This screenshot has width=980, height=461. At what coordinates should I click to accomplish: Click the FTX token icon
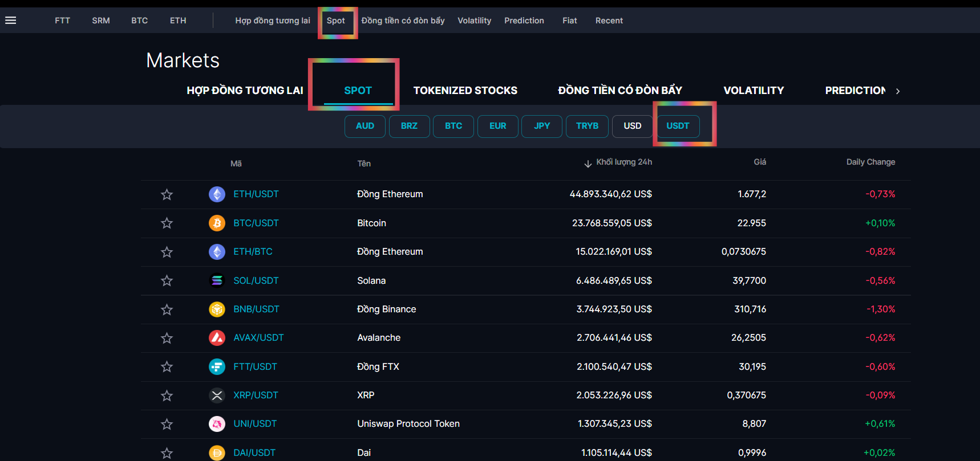(217, 366)
